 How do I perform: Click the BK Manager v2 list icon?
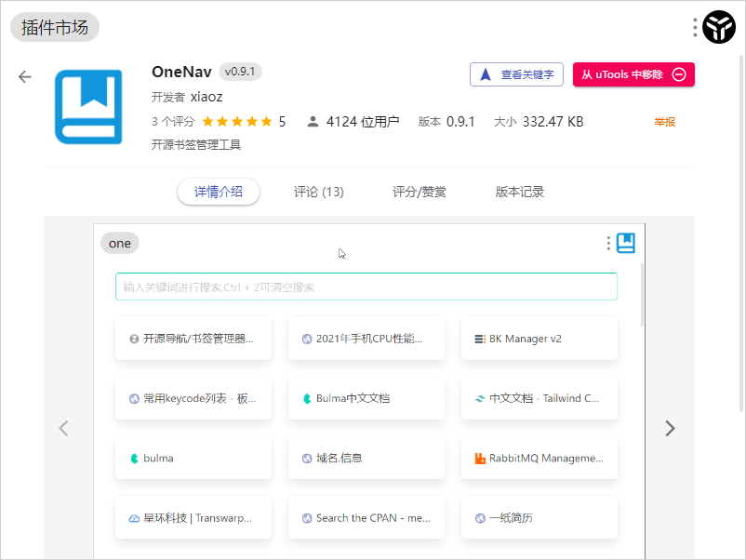[x=480, y=338]
